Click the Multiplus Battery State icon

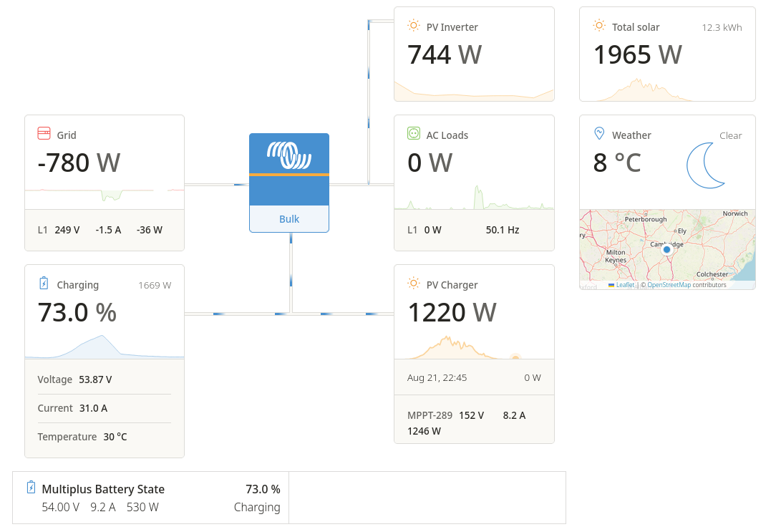(x=31, y=488)
